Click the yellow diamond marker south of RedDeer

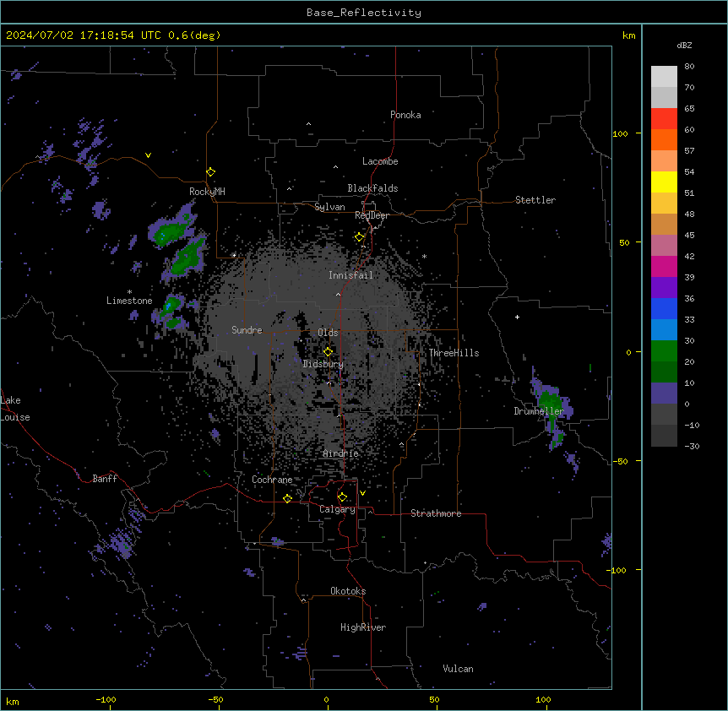click(x=359, y=237)
